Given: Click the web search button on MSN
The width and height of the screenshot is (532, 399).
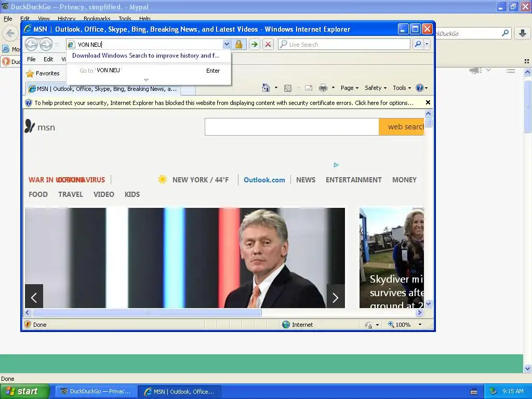Looking at the screenshot, I should point(402,127).
